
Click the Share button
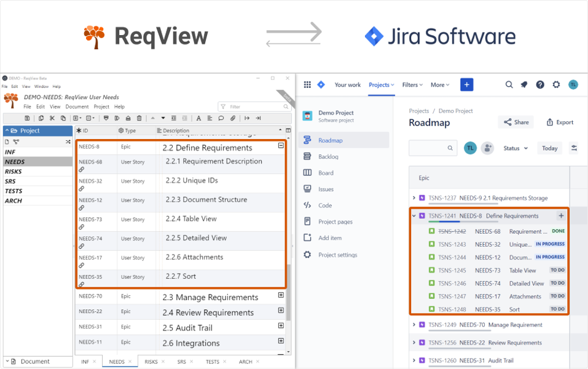click(x=516, y=122)
